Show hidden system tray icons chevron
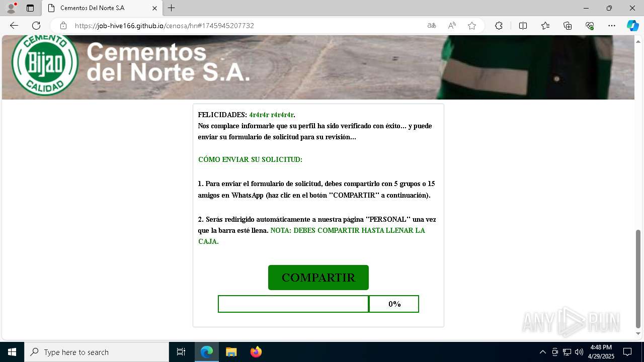 pyautogui.click(x=543, y=352)
